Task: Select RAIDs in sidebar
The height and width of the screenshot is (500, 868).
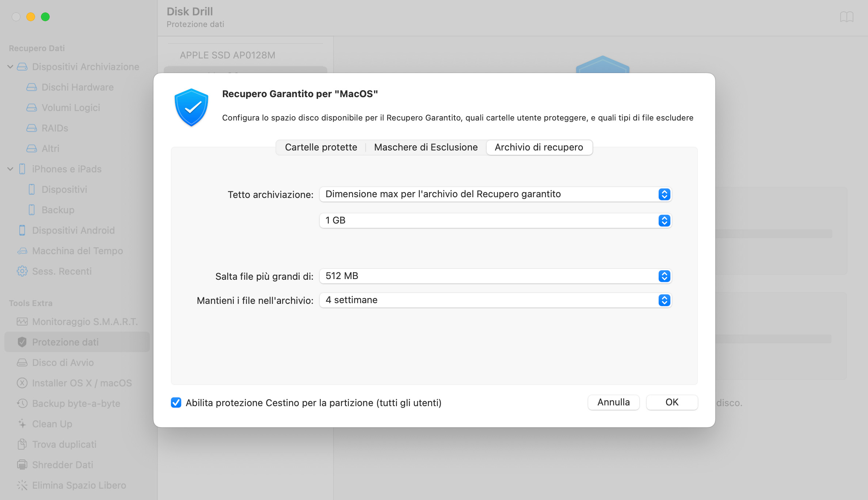Action: pyautogui.click(x=77, y=128)
